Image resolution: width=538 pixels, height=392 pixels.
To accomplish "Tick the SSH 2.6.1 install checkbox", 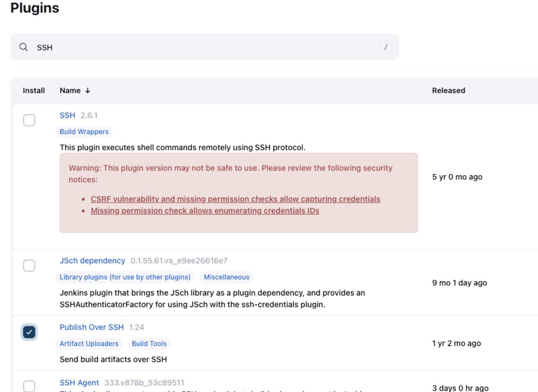I will [29, 120].
